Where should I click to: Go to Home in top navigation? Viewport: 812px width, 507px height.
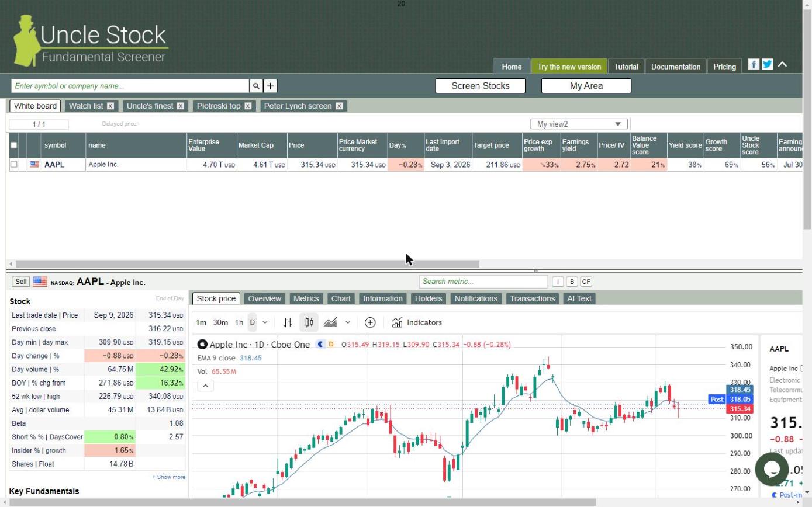(512, 67)
